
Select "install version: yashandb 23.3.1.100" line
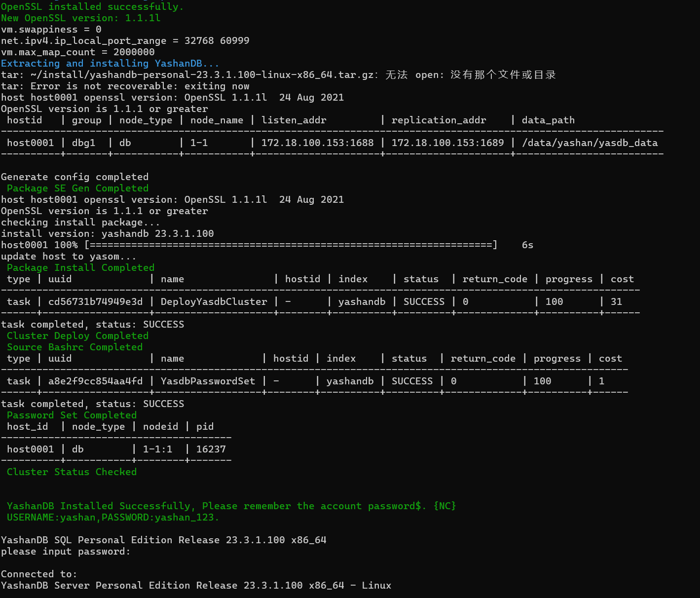[x=108, y=234]
